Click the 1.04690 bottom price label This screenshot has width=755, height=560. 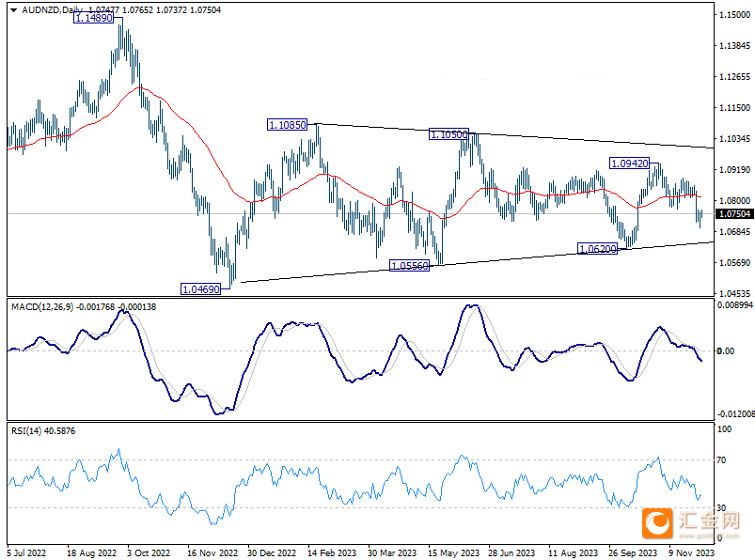coord(200,289)
